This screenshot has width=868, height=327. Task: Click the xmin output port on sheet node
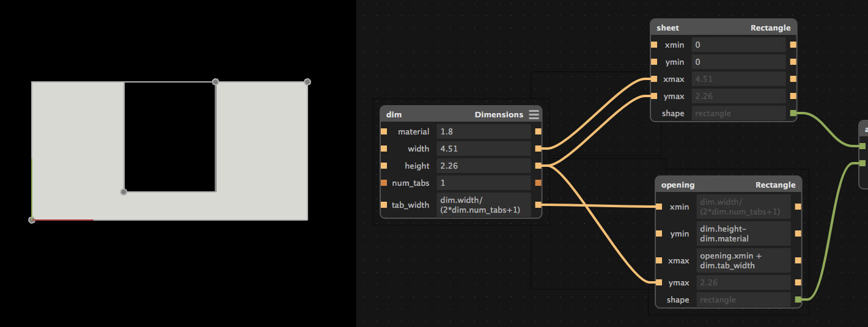pos(793,45)
